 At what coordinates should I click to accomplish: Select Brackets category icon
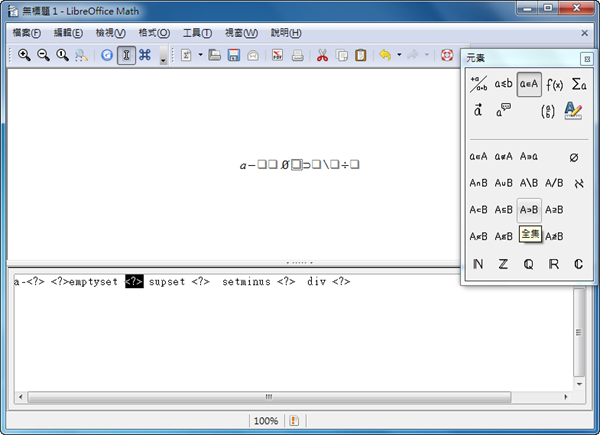click(548, 111)
